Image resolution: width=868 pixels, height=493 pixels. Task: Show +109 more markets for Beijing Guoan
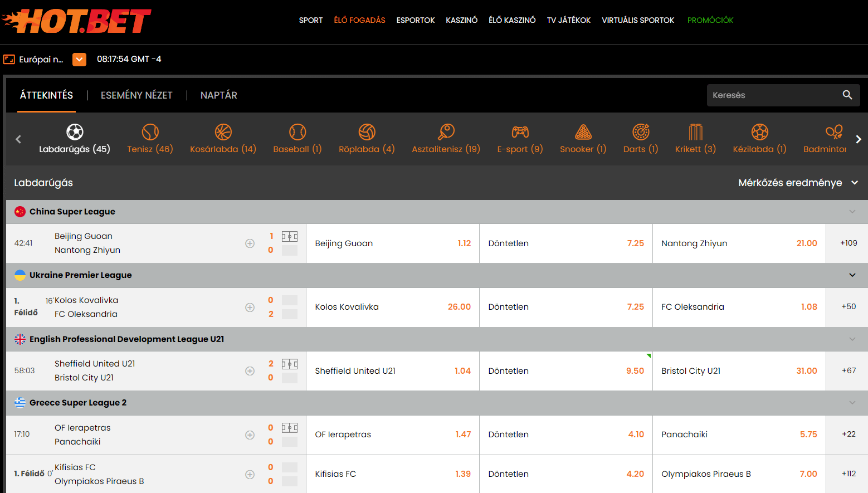(849, 243)
